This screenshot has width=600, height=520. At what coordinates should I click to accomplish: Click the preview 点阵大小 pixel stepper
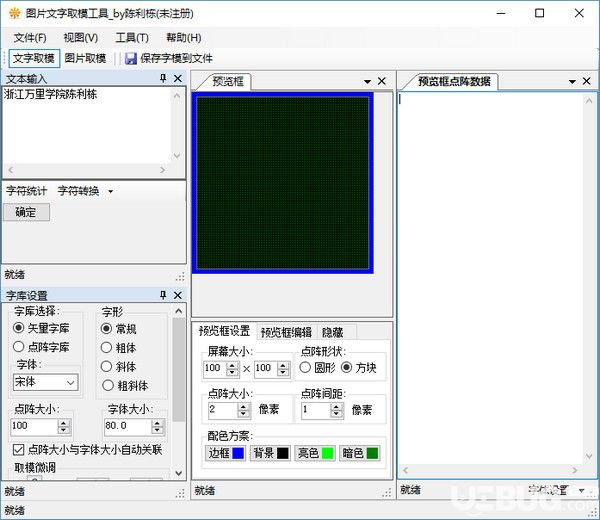click(243, 411)
